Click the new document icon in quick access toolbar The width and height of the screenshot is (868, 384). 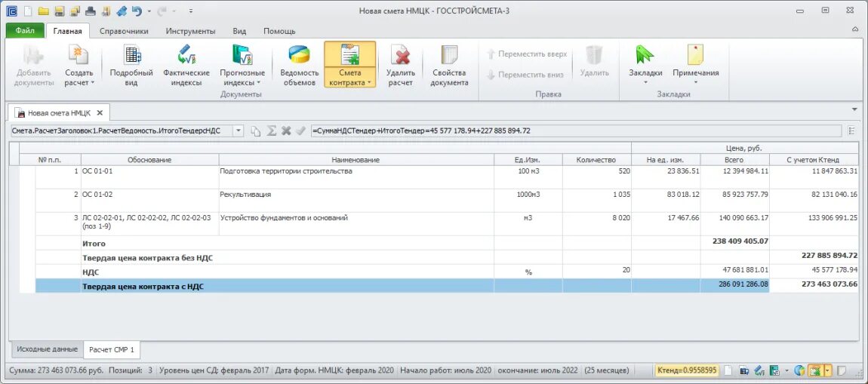coord(28,11)
